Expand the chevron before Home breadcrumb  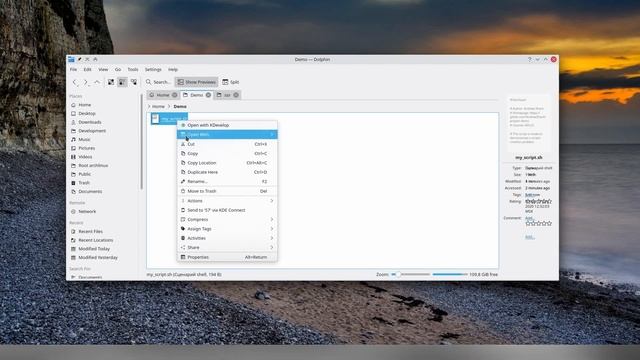click(x=149, y=106)
